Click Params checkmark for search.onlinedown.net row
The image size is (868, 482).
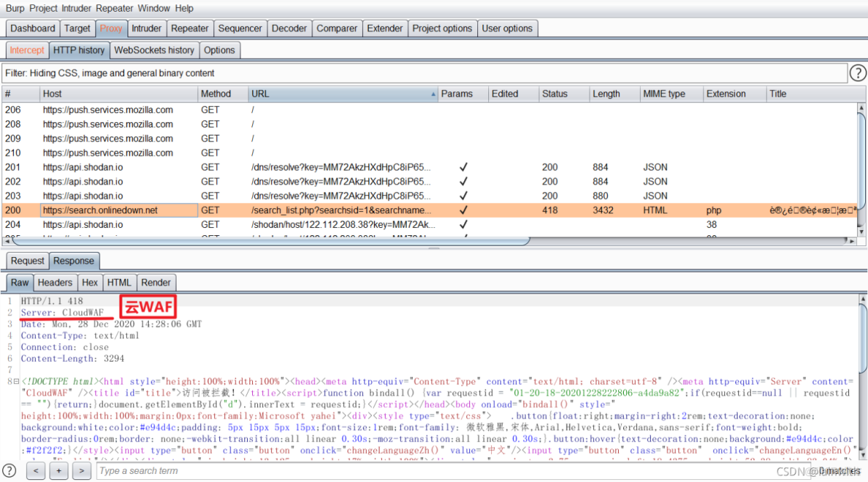pos(463,210)
